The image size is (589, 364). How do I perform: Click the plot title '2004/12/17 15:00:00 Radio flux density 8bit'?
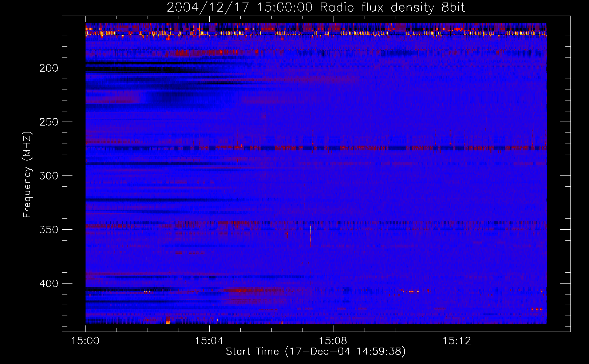(316, 8)
